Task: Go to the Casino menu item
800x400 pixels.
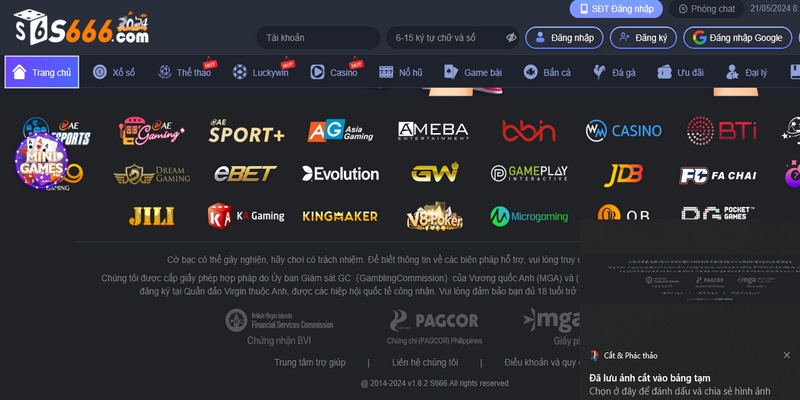Action: pyautogui.click(x=334, y=72)
